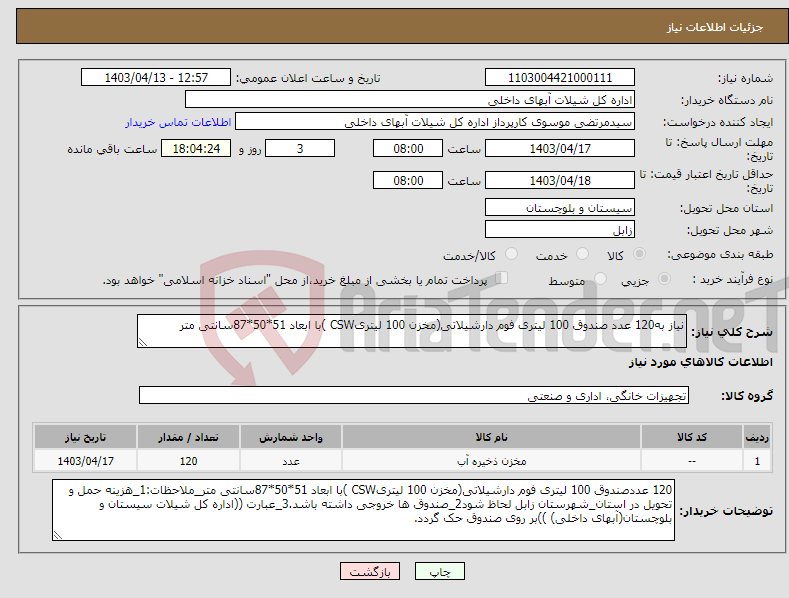
Task: Click the ایجاد کننده درخواست field
Action: pyautogui.click(x=435, y=122)
